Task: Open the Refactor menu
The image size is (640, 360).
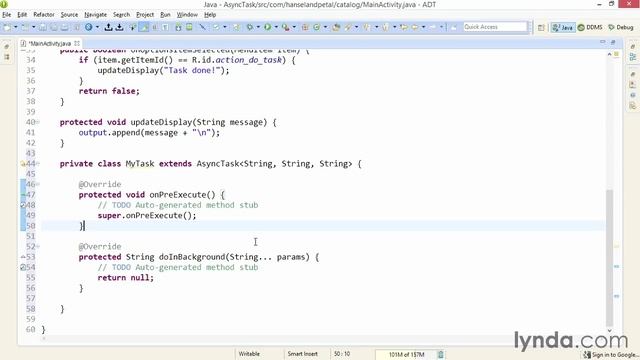Action: [x=44, y=15]
